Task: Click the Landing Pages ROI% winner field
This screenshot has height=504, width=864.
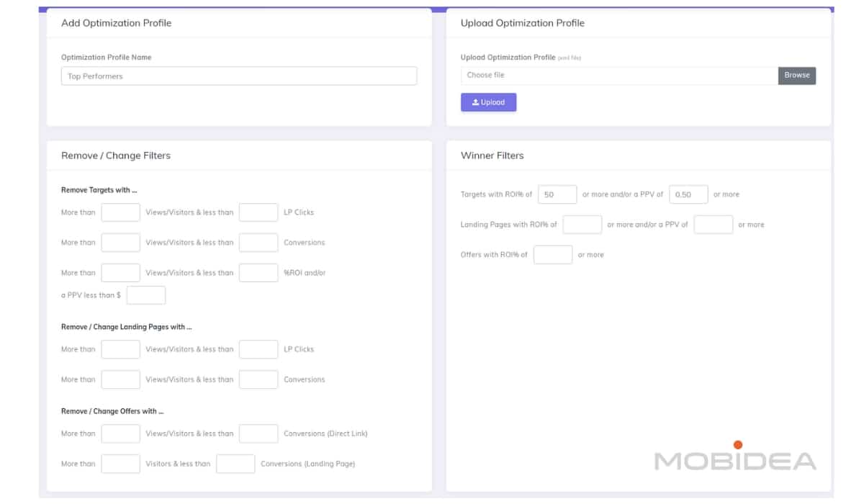Action: tap(582, 225)
